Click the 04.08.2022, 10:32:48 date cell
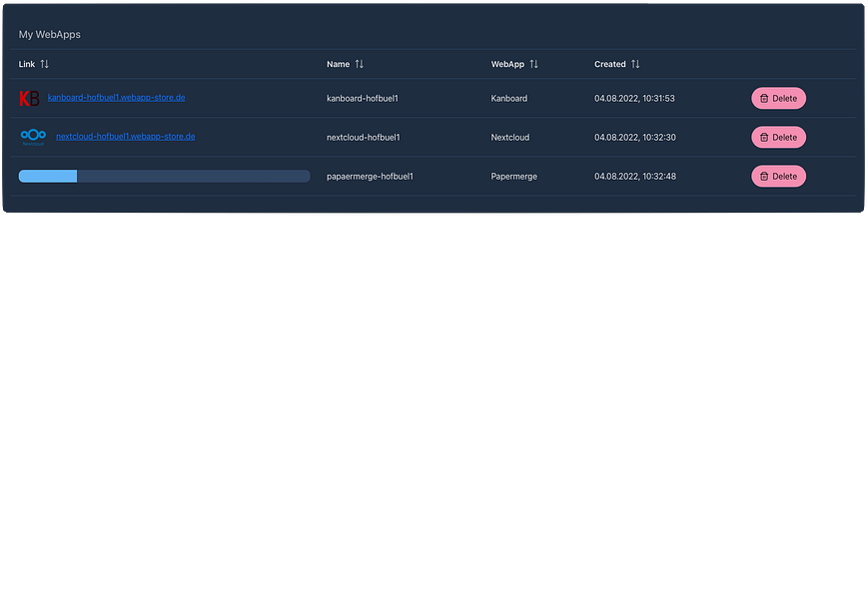Screen dimensions: 868x599 (635, 177)
